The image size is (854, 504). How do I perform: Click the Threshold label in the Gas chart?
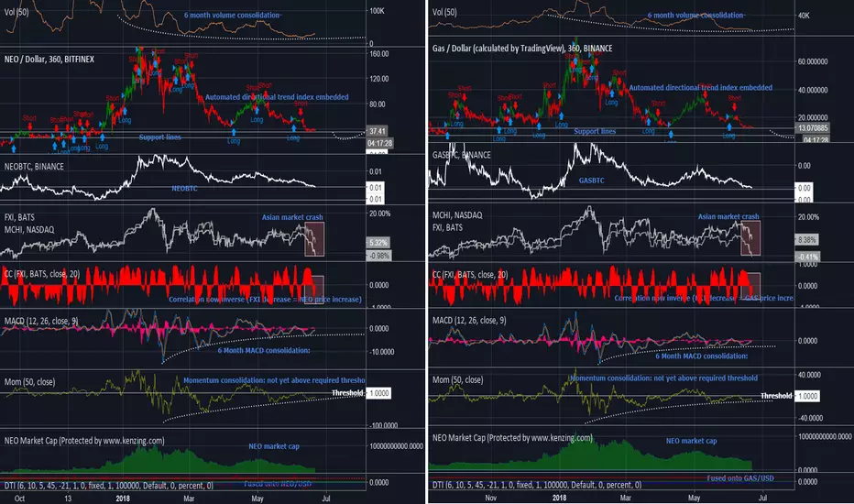click(x=776, y=396)
